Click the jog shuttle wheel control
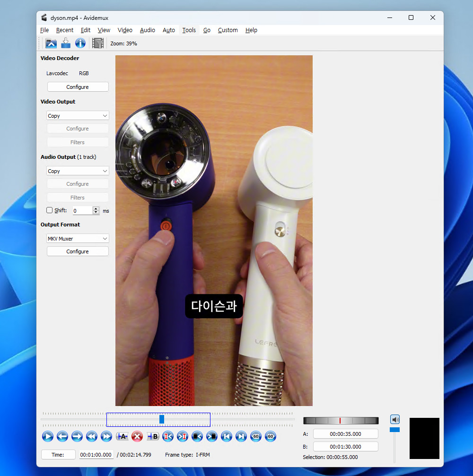This screenshot has height=476, width=473. (341, 420)
